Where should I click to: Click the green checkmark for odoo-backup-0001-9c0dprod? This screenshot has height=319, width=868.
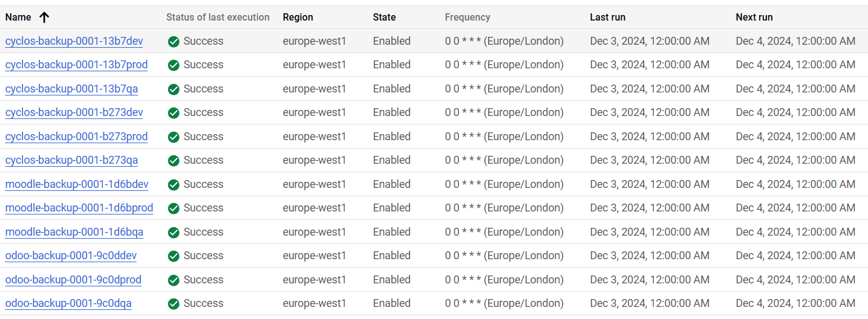174,280
